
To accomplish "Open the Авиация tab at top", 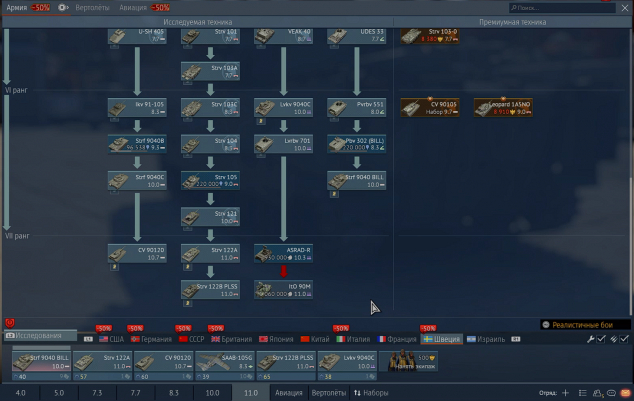I will [133, 8].
